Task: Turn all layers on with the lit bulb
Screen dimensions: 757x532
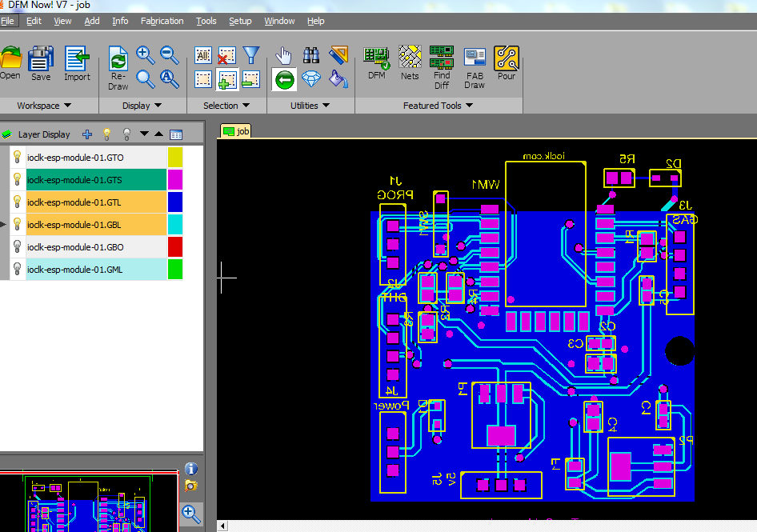Action: coord(107,134)
